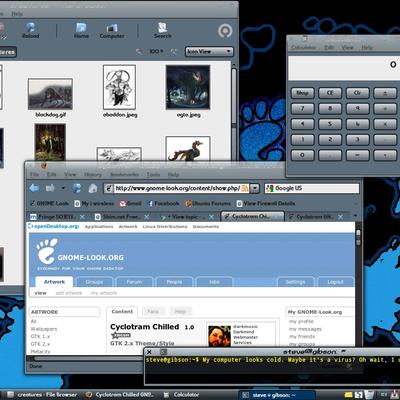Image resolution: width=400 pixels, height=400 pixels.
Task: Click RSS feed icon in the address bar
Action: pyautogui.click(x=245, y=188)
